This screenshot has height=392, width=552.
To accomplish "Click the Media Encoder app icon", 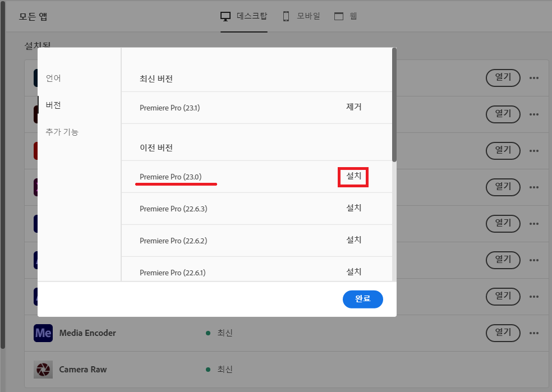I will 43,333.
